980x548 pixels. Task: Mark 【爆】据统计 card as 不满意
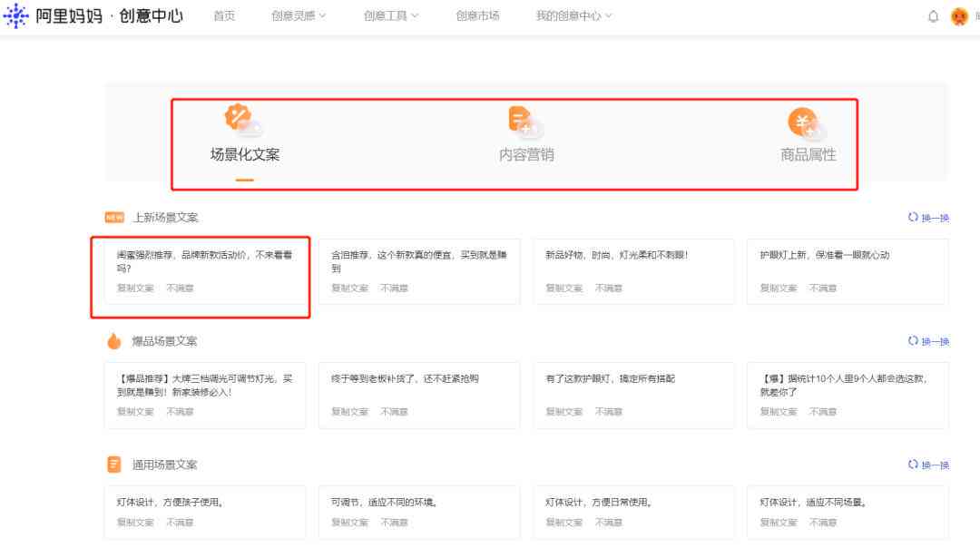point(823,412)
